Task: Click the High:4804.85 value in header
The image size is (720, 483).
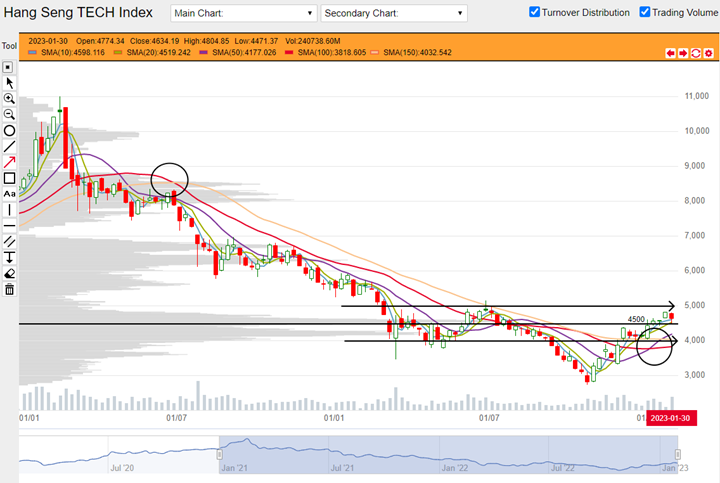Action: (x=206, y=41)
